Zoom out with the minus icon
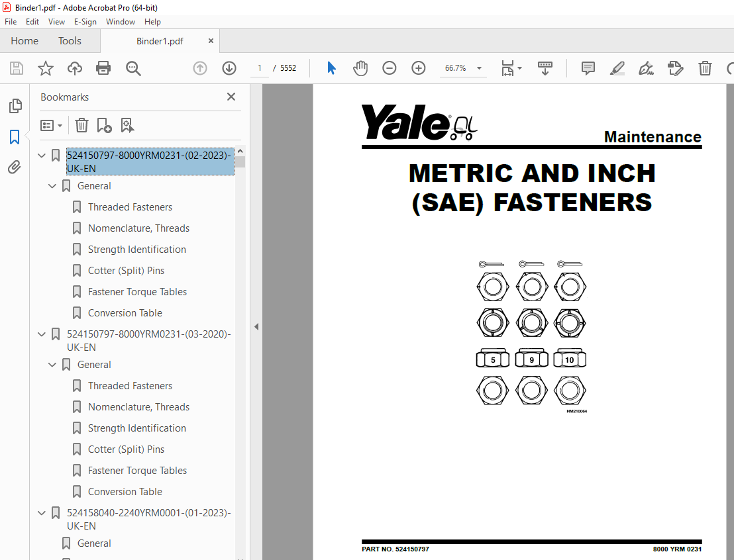734x560 pixels. coord(389,68)
